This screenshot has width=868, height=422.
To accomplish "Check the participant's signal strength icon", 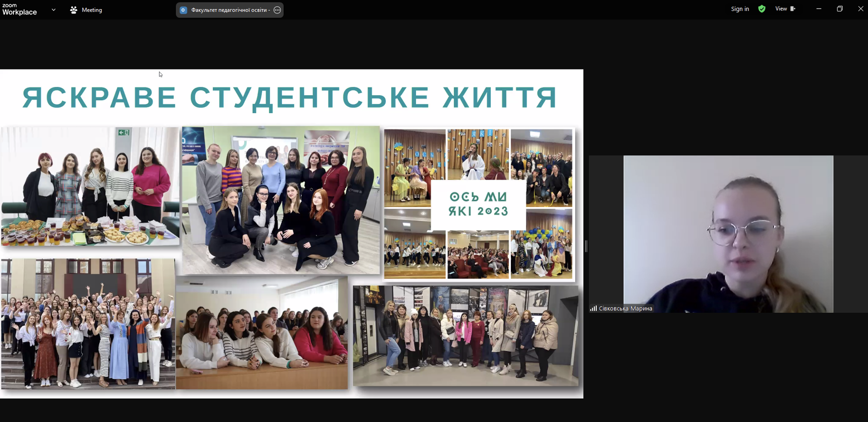I will tap(593, 308).
